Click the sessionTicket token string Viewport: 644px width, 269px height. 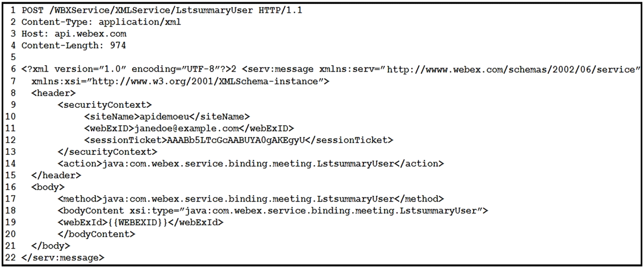click(x=236, y=140)
